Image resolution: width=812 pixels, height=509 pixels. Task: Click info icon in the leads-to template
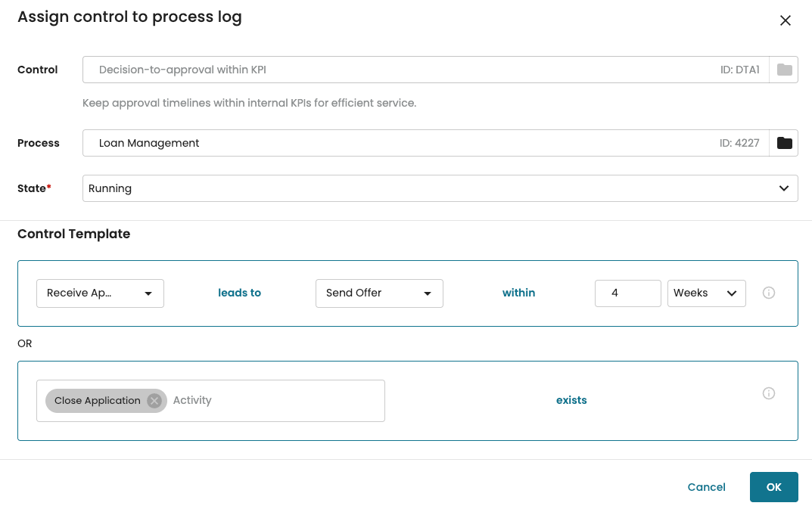[768, 293]
